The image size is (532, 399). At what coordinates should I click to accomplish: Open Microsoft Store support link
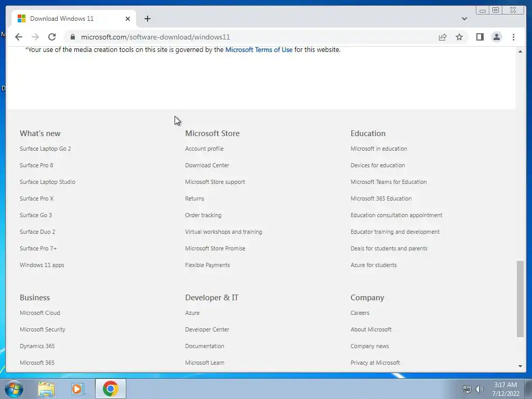(215, 182)
